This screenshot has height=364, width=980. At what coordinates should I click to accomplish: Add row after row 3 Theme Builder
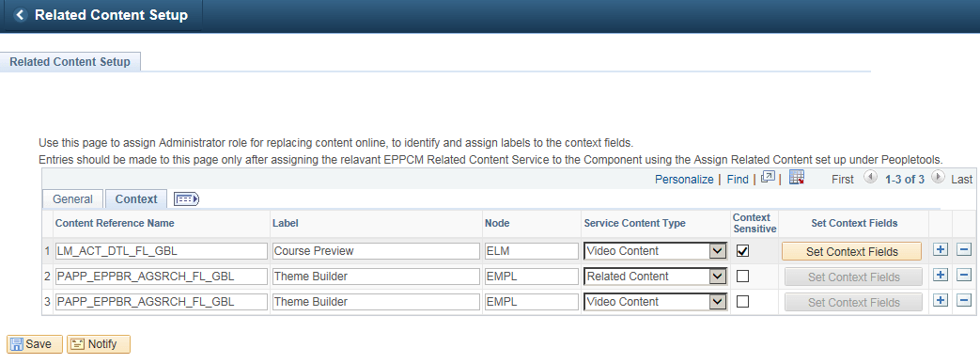coord(940,301)
